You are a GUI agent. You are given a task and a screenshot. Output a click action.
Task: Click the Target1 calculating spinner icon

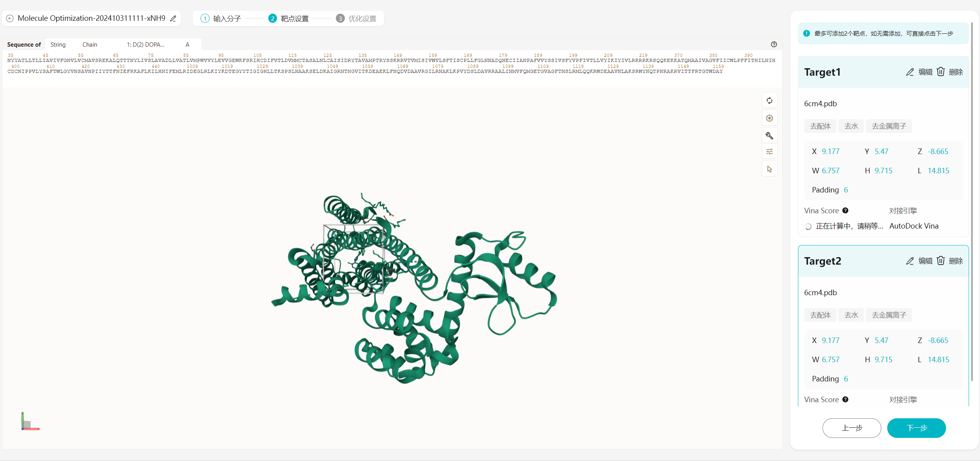coord(808,227)
